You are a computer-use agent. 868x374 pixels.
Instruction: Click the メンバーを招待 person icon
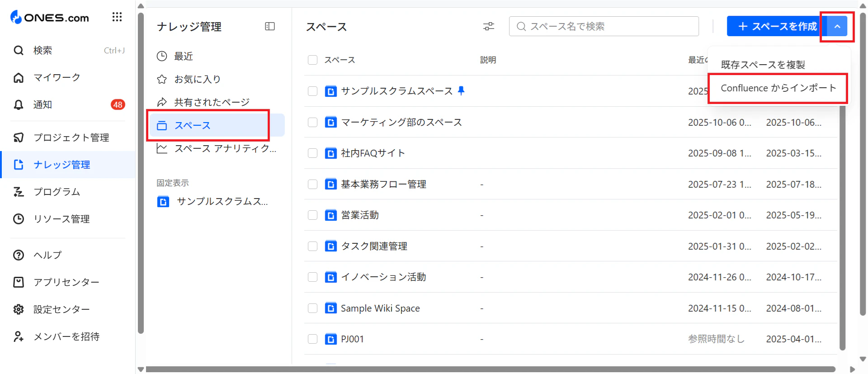click(19, 336)
